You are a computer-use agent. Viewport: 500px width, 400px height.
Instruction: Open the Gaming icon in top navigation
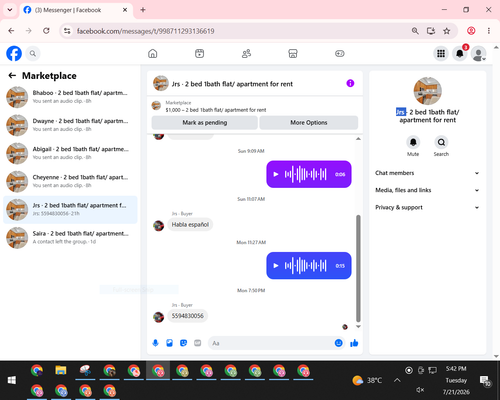340,53
